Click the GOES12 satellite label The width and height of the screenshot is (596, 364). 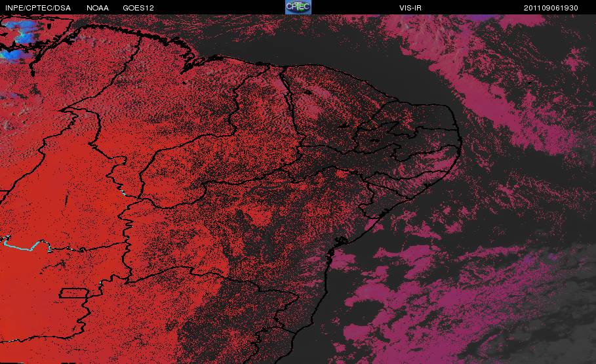138,8
